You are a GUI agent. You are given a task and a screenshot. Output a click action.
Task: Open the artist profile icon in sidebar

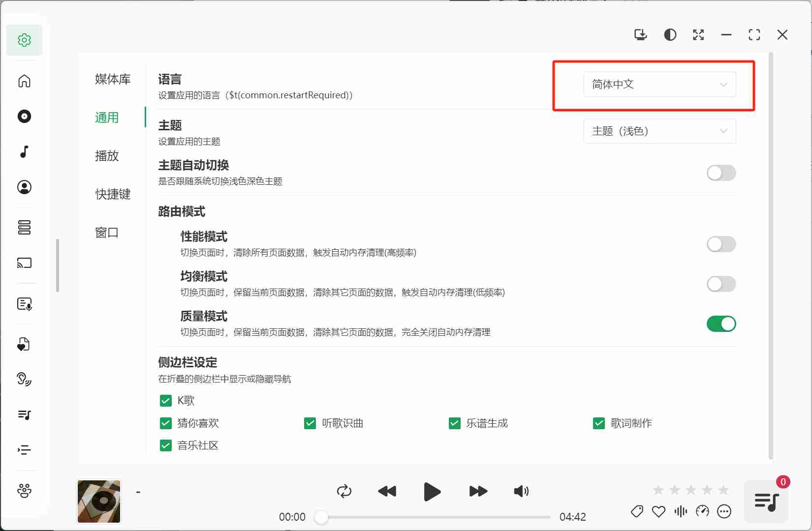[24, 187]
